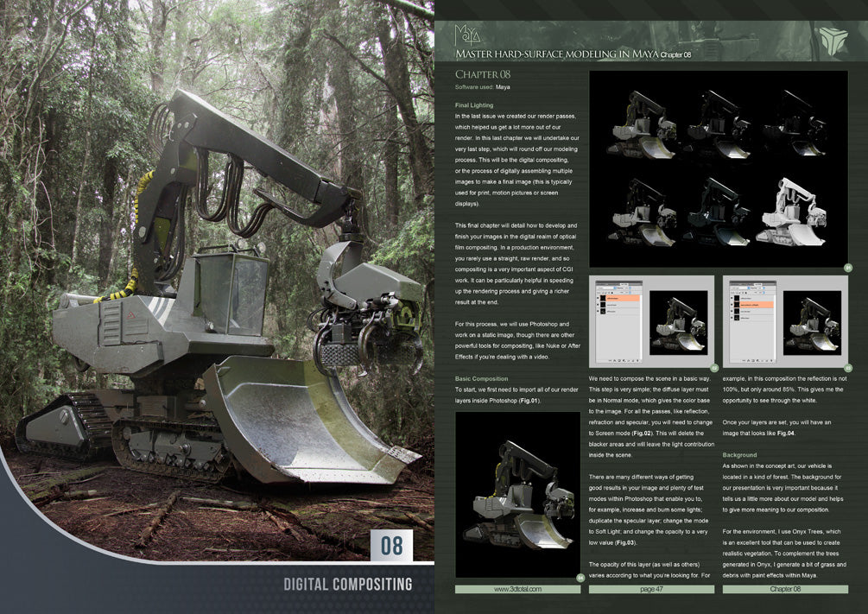Click the Create New Layer icon in Fig.02 panel

coord(632,360)
